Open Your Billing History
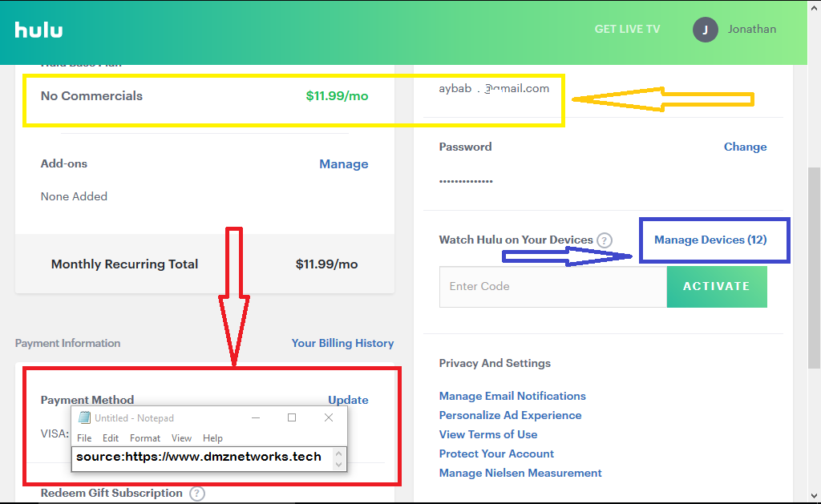The width and height of the screenshot is (821, 504). tap(342, 343)
